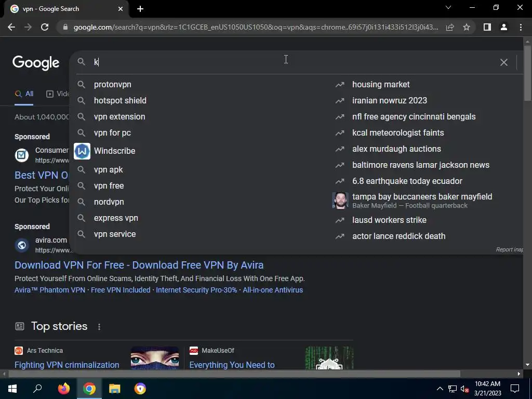Open site information padlock icon
Image resolution: width=532 pixels, height=399 pixels.
click(65, 27)
